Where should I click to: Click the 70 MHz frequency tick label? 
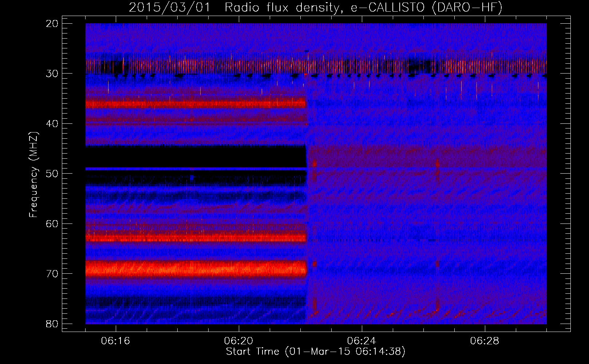coord(52,274)
